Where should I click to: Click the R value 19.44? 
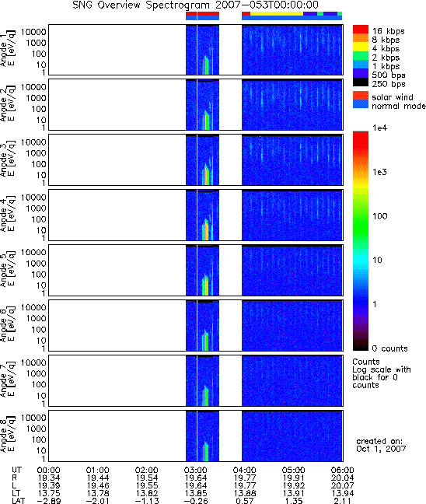tap(97, 478)
